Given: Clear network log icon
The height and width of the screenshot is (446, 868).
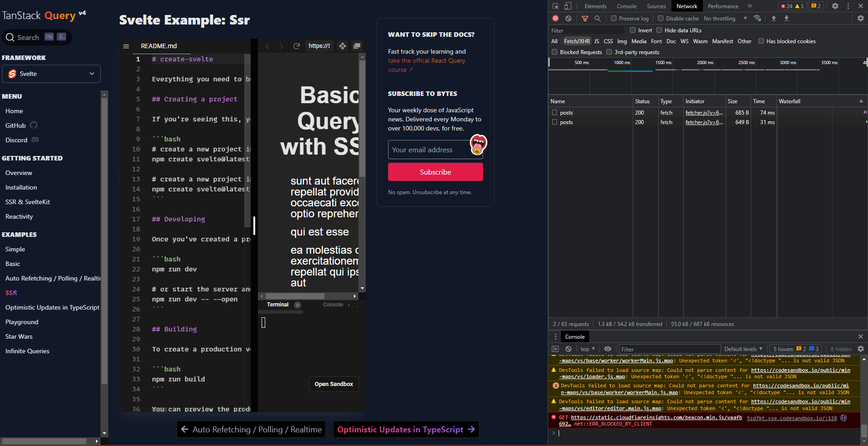Looking at the screenshot, I should (568, 18).
